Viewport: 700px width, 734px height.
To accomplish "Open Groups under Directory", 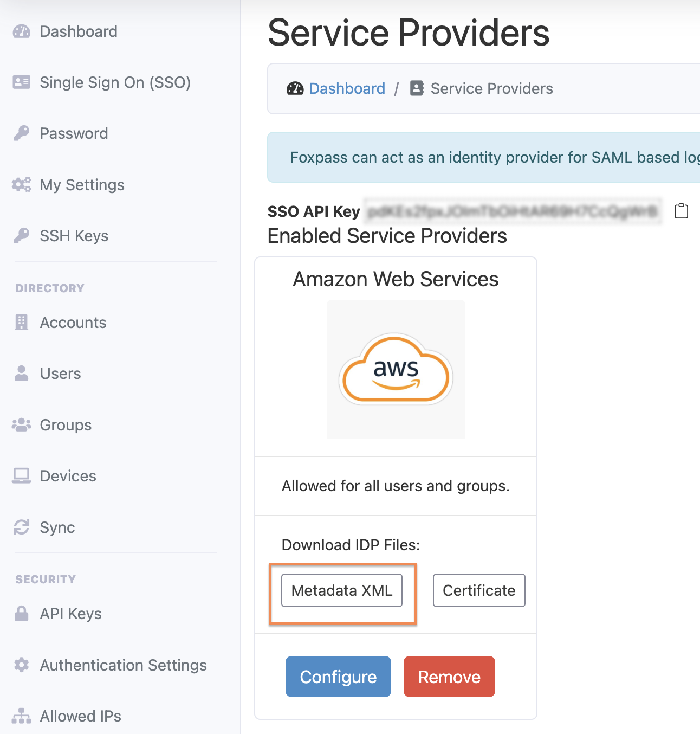I will click(66, 425).
